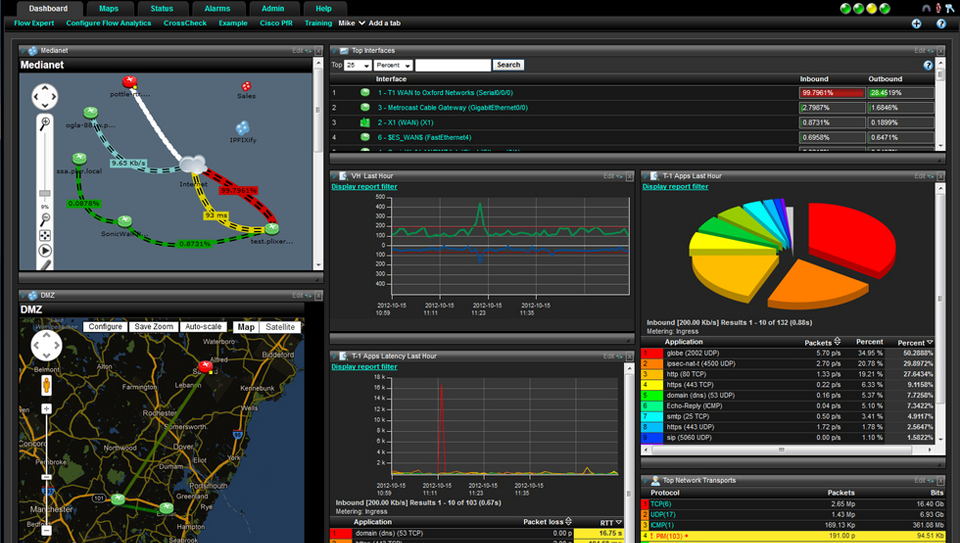Open the Help tab
Screen dimensions: 960x543
tap(323, 9)
